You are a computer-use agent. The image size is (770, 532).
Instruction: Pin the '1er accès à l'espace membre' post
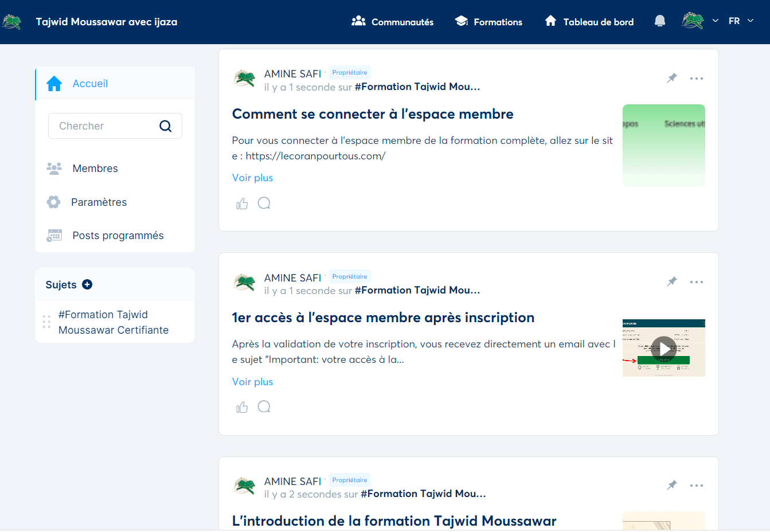pos(672,281)
